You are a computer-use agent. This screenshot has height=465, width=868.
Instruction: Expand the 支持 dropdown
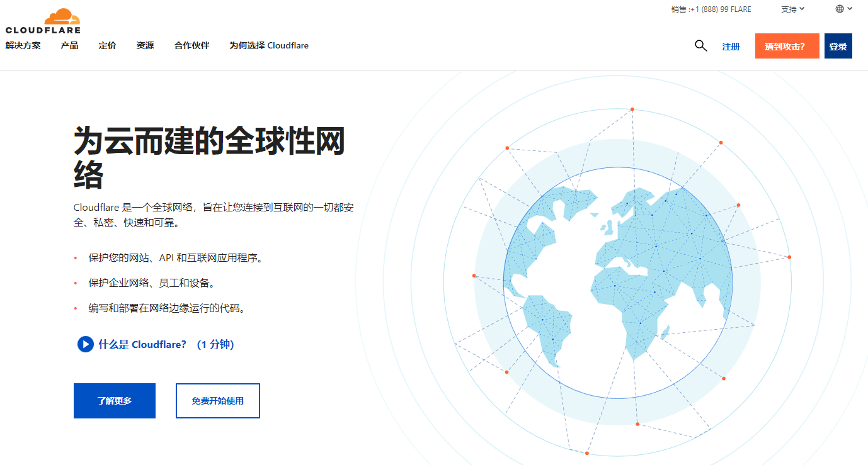(793, 9)
